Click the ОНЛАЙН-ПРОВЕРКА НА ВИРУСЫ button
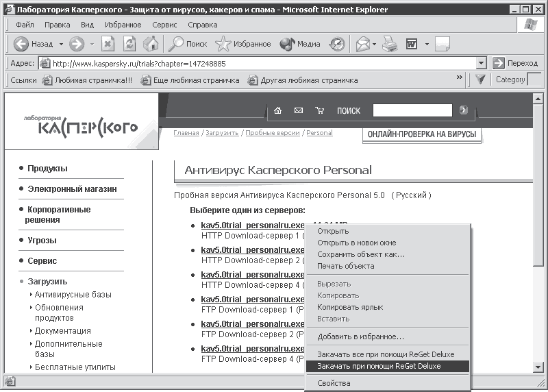The image size is (548, 392). click(422, 134)
